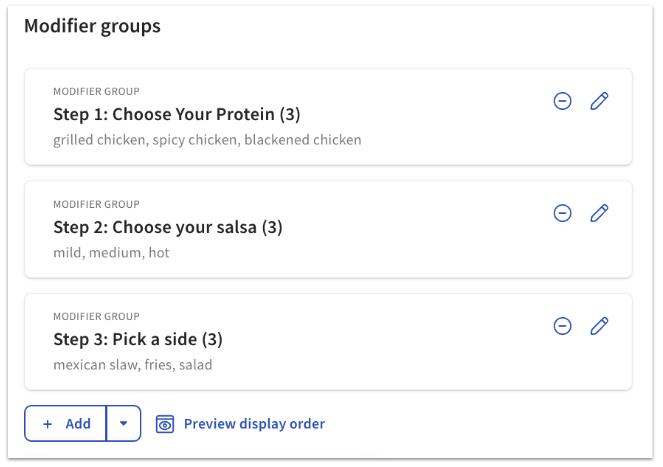Click the grilled chicken, spicy chicken options text
This screenshot has height=467, width=663.
pos(207,140)
